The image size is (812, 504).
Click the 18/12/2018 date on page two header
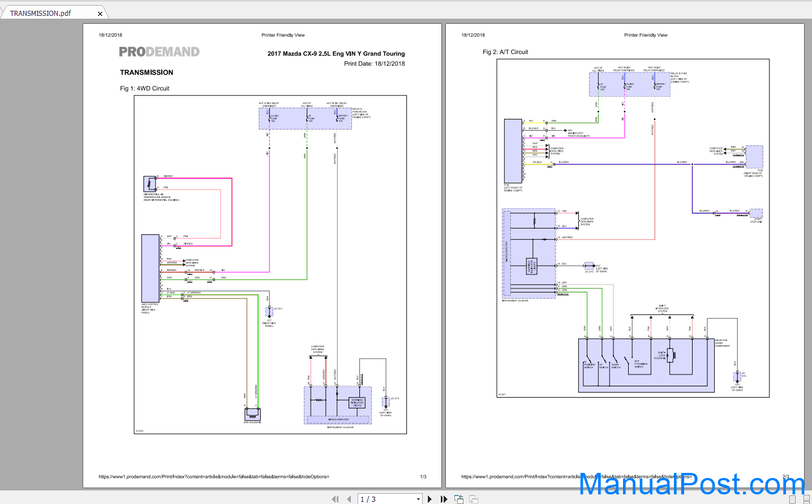coord(473,35)
